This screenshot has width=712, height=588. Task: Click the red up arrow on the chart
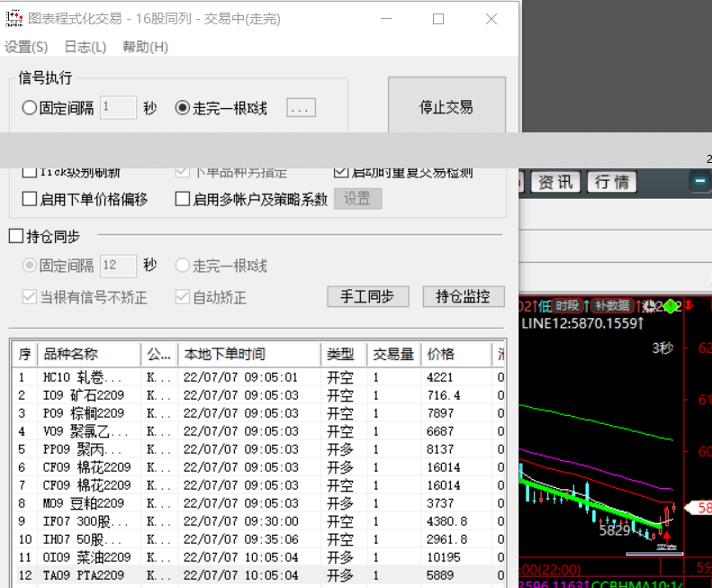point(666,537)
